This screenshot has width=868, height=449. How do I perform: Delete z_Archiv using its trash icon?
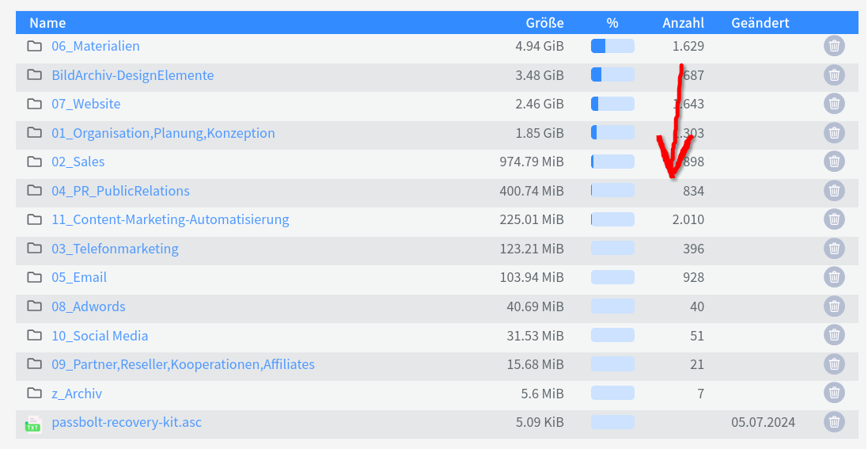tap(834, 393)
